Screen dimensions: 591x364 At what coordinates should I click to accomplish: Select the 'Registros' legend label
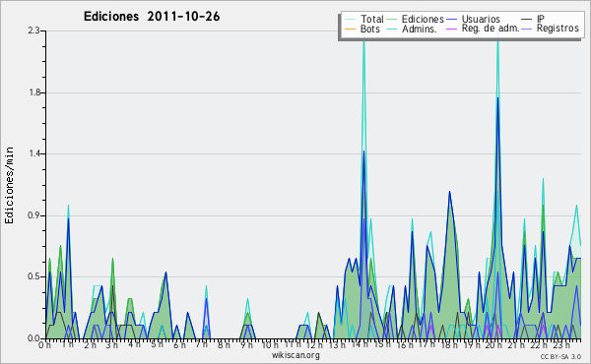click(558, 29)
